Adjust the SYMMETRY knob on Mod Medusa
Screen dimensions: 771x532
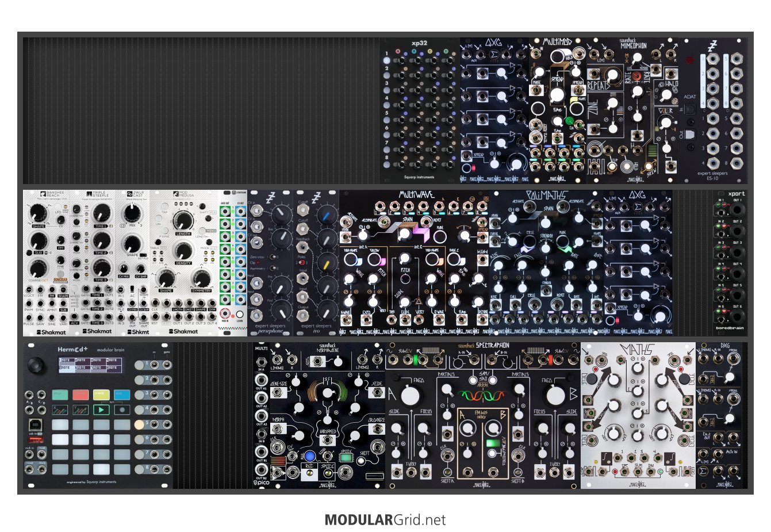pos(202,278)
